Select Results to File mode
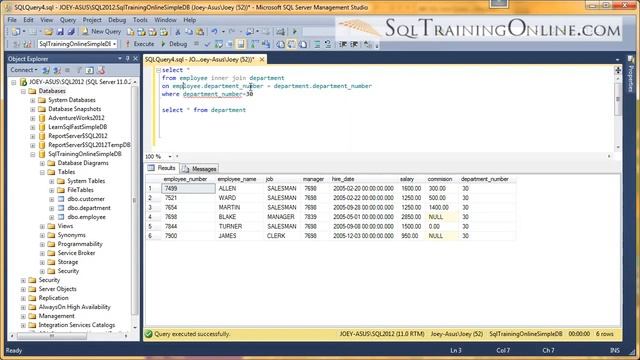Viewport: 640px width, 360px height. [303, 44]
